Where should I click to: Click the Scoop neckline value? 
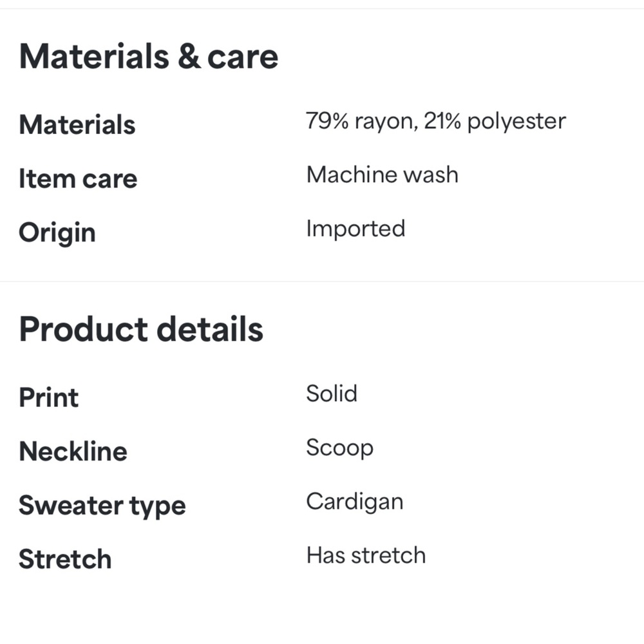[339, 448]
